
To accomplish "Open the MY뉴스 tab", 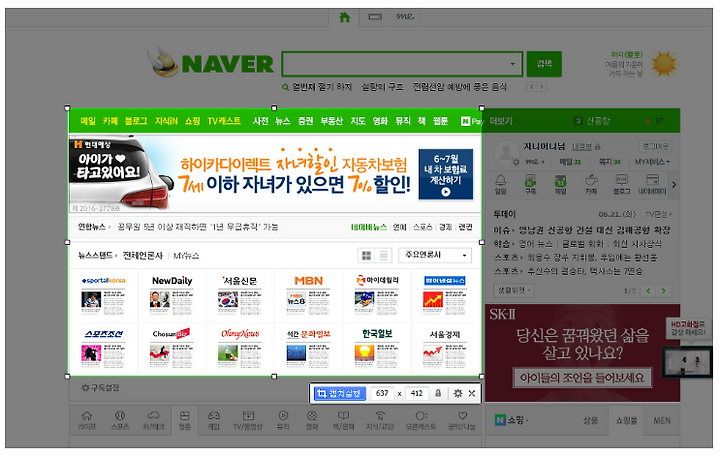I will (x=186, y=256).
